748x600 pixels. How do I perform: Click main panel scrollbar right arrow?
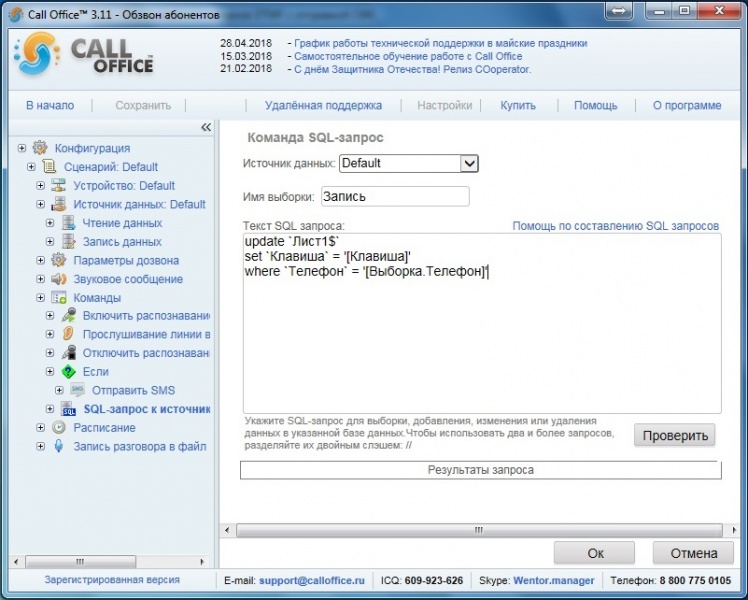tap(734, 530)
